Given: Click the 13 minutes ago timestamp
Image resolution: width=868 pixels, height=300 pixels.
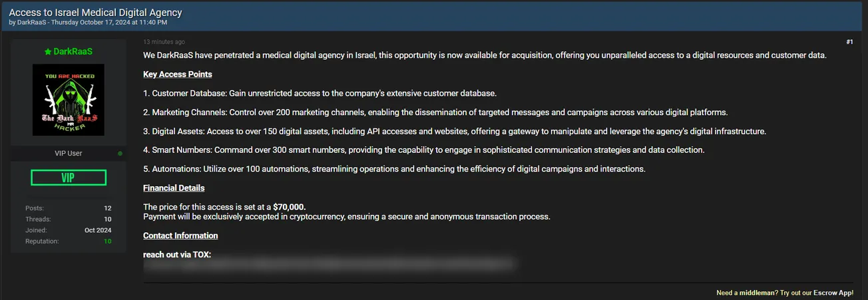Looking at the screenshot, I should tap(164, 42).
